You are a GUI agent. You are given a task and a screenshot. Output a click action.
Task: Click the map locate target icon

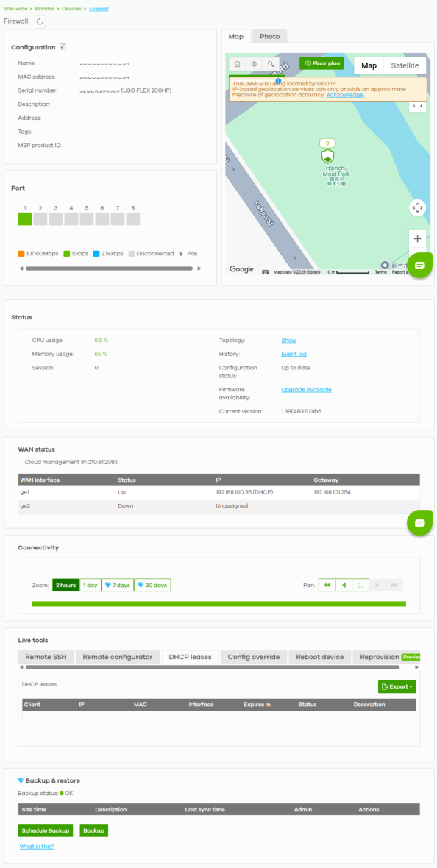click(254, 64)
